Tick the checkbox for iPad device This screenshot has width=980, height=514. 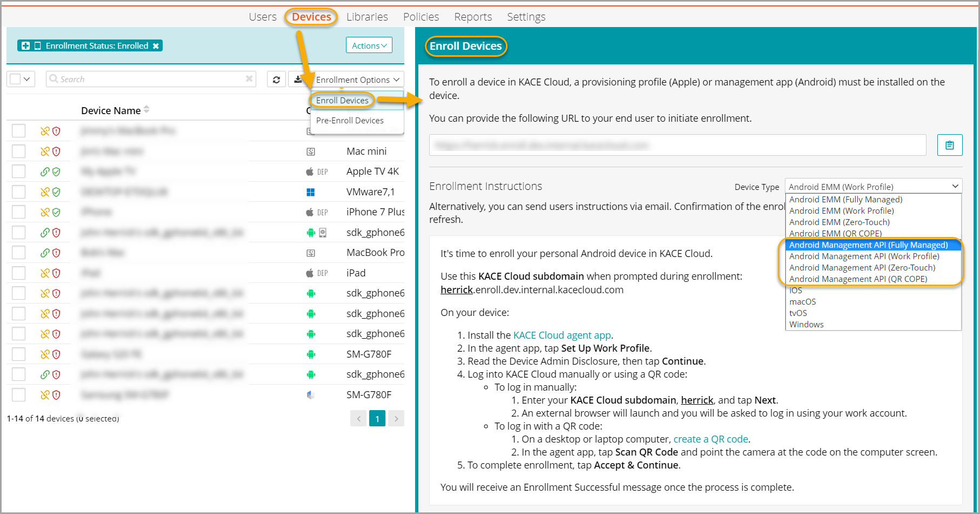click(19, 273)
